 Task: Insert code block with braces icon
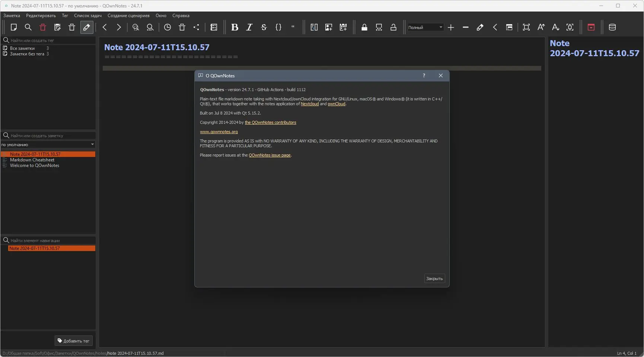click(278, 27)
